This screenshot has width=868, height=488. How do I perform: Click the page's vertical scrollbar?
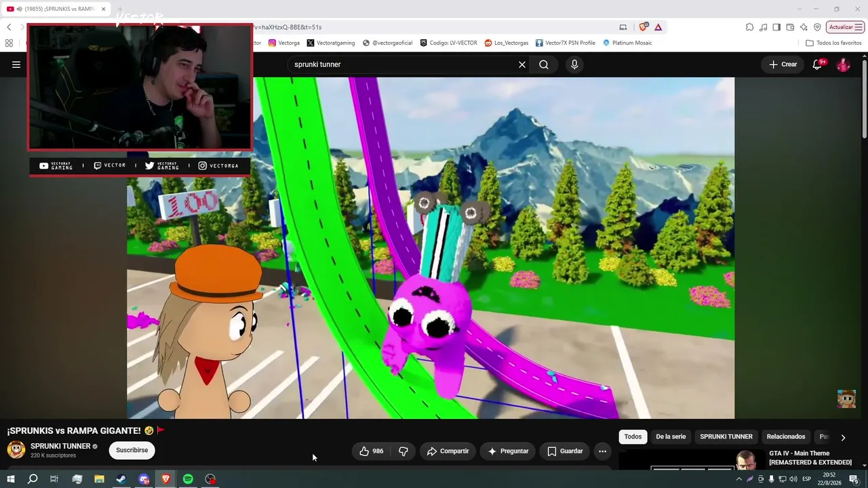point(865,98)
